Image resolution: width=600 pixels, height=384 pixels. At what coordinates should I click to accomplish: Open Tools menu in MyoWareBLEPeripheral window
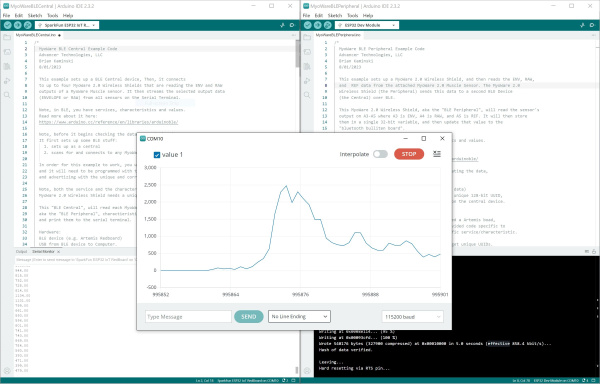[352, 15]
